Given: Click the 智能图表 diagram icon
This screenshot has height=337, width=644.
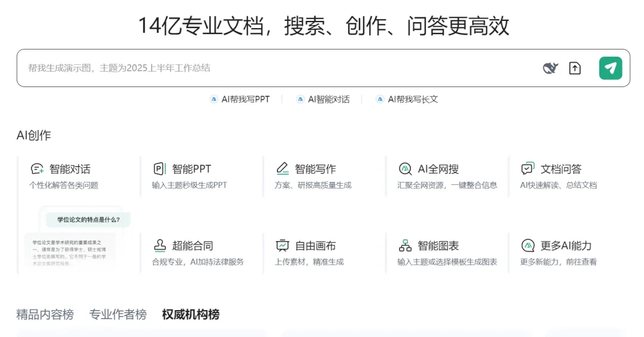Looking at the screenshot, I should [405, 245].
